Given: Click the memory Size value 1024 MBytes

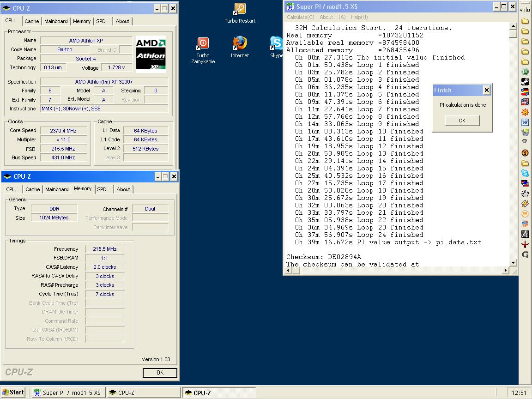Looking at the screenshot, I should (x=54, y=218).
